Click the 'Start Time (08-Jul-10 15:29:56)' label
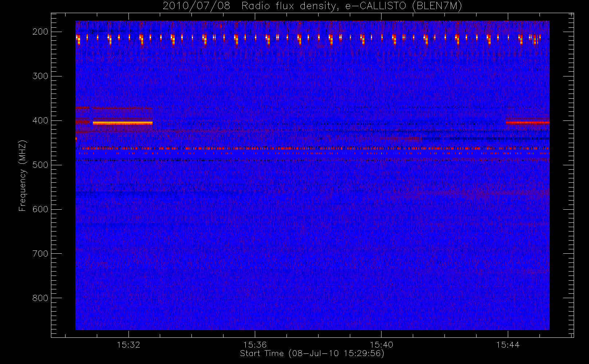The height and width of the screenshot is (364, 589). click(x=312, y=353)
